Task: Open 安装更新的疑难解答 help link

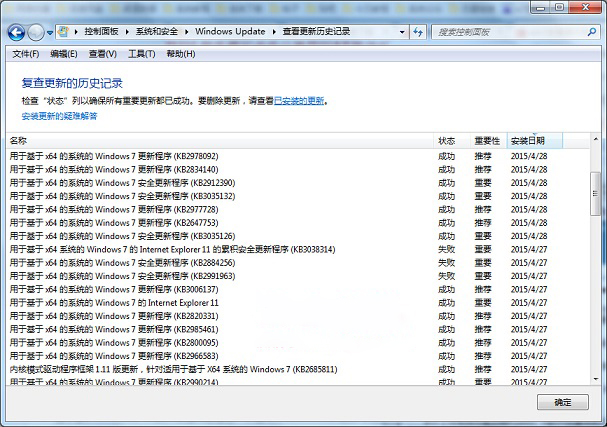Action: click(60, 116)
